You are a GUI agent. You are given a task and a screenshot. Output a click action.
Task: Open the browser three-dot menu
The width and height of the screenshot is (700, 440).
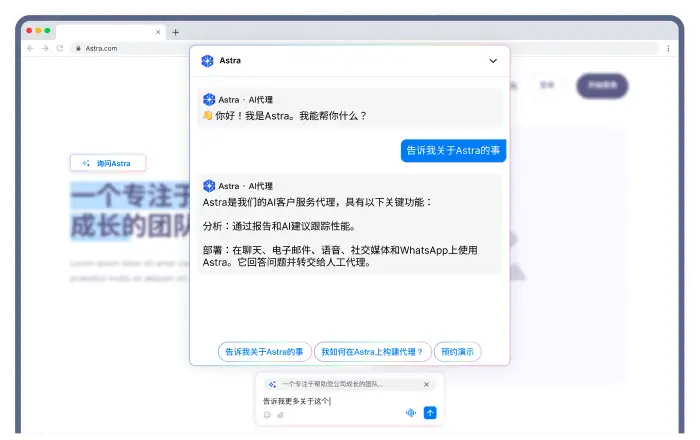click(668, 48)
